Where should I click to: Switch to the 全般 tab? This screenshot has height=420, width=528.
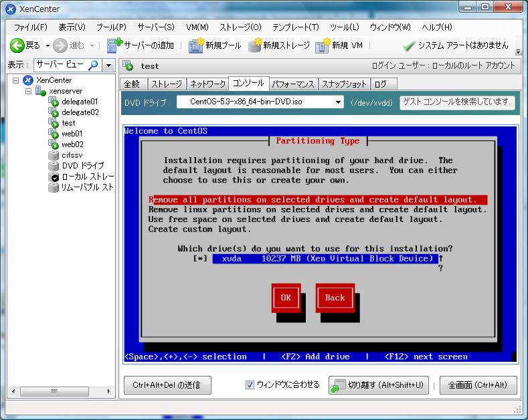(x=133, y=84)
